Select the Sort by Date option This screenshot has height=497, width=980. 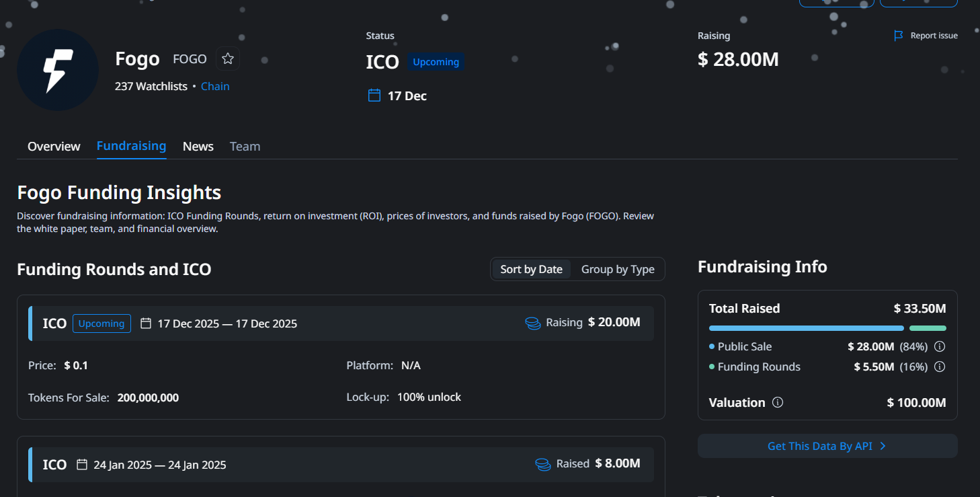click(x=531, y=270)
